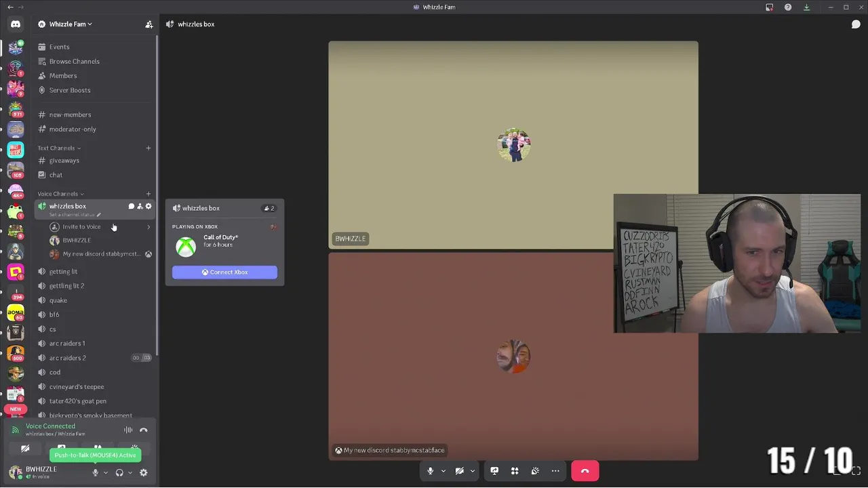Viewport: 868px width, 488px height.
Task: Open the chat bubble icon top right
Action: (x=856, y=24)
